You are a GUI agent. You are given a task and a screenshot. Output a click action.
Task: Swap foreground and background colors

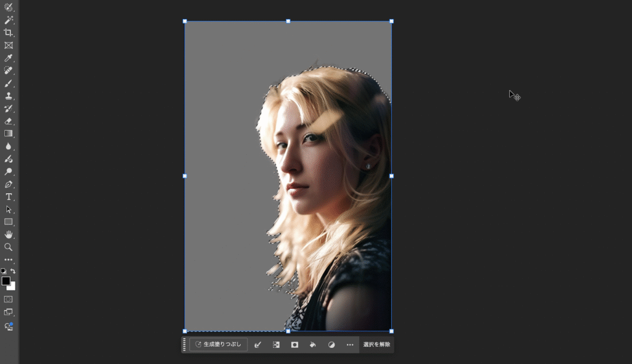click(13, 271)
